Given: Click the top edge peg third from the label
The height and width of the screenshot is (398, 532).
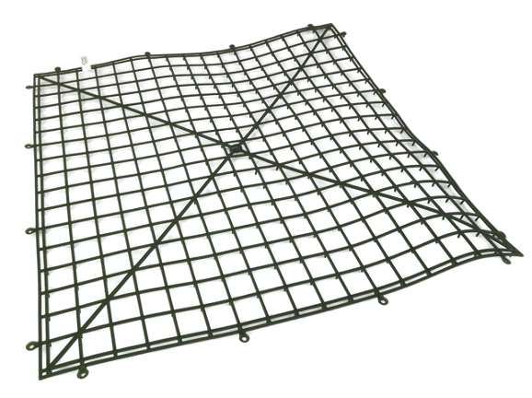Looking at the screenshot, I should tap(232, 46).
